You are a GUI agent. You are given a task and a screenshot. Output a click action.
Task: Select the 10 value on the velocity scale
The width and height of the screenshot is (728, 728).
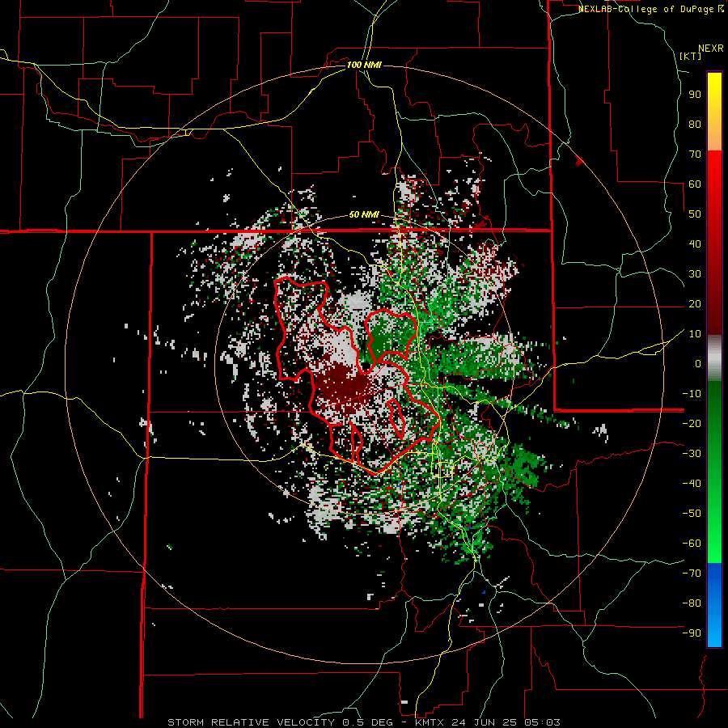coord(695,334)
